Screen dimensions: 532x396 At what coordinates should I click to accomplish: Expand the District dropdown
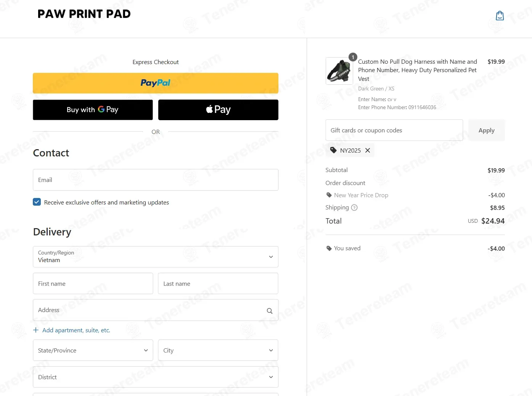pos(156,377)
